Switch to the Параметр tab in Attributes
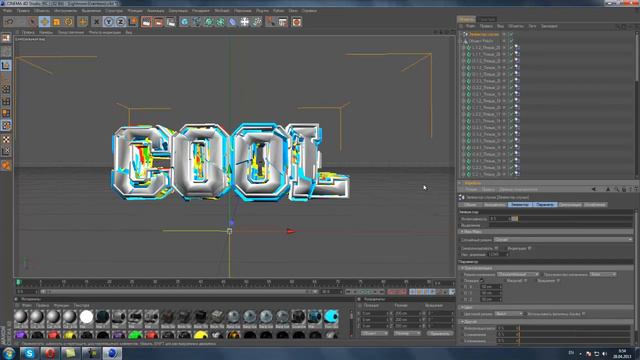This screenshot has width=640, height=360. coord(544,204)
